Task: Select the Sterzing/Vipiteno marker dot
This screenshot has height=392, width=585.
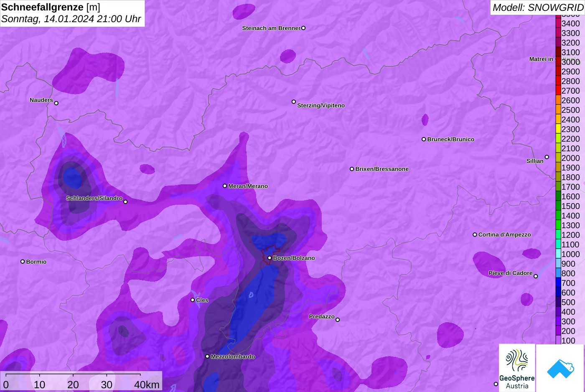Action: click(294, 102)
